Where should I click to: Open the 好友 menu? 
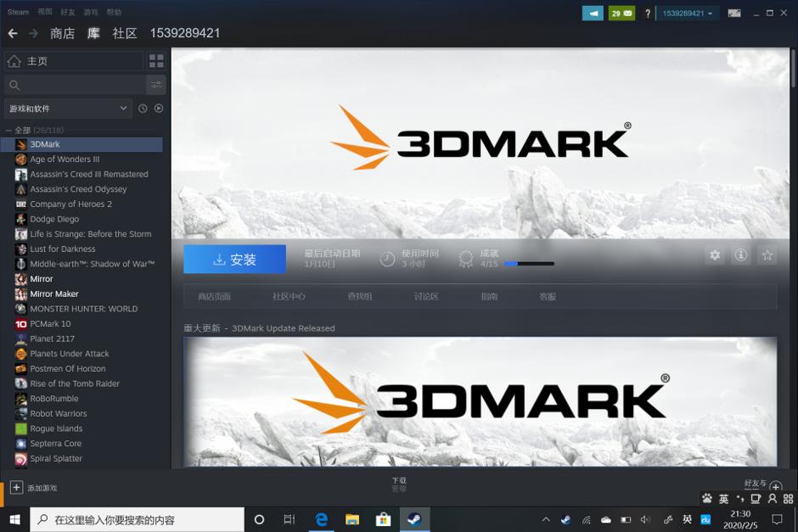pyautogui.click(x=67, y=12)
